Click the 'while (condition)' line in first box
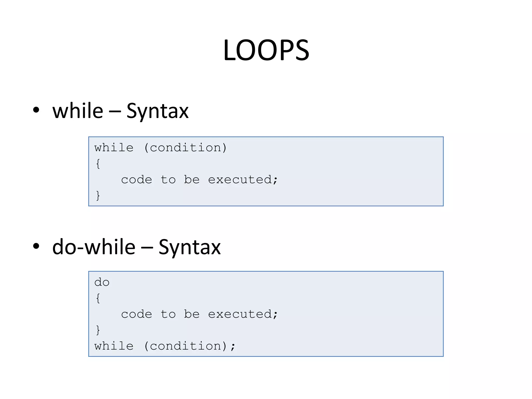The height and width of the screenshot is (399, 532). pyautogui.click(x=161, y=148)
